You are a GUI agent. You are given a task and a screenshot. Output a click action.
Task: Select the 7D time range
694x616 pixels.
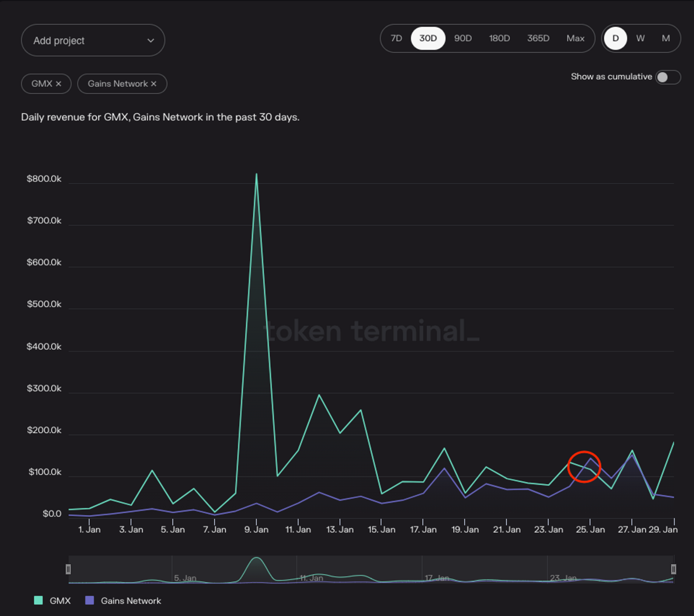point(396,38)
